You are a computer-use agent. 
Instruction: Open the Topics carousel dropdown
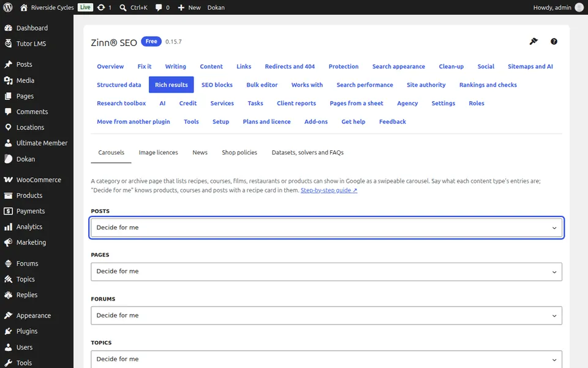[326, 359]
